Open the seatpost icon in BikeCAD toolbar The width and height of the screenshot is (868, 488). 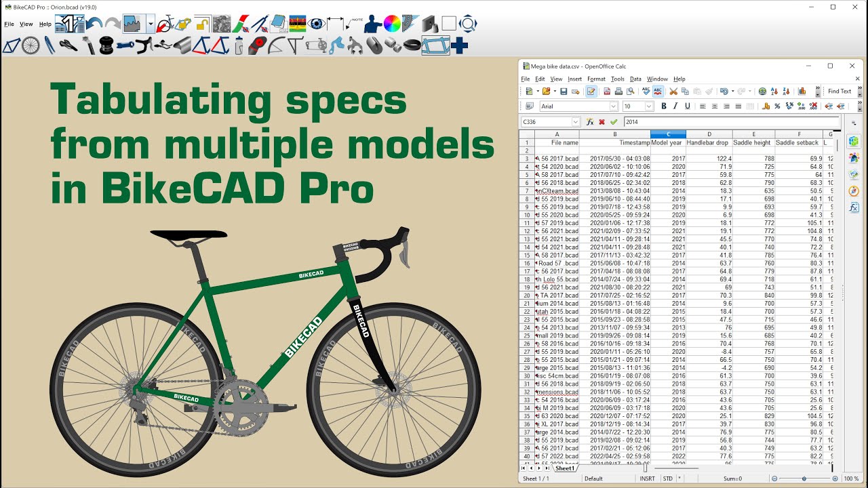pos(88,45)
